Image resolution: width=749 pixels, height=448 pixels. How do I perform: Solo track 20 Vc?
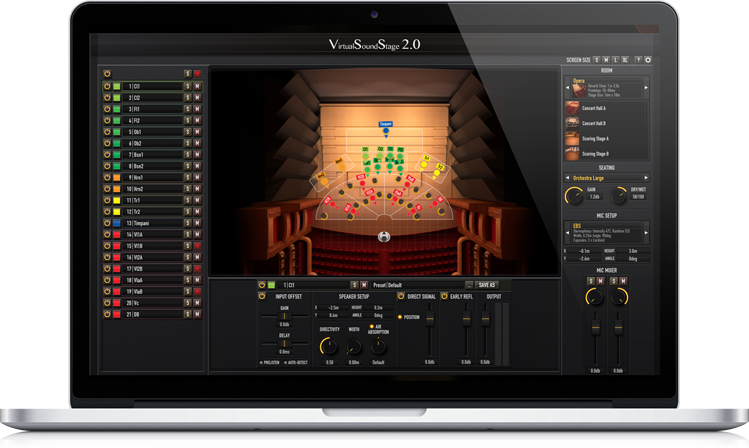(188, 303)
